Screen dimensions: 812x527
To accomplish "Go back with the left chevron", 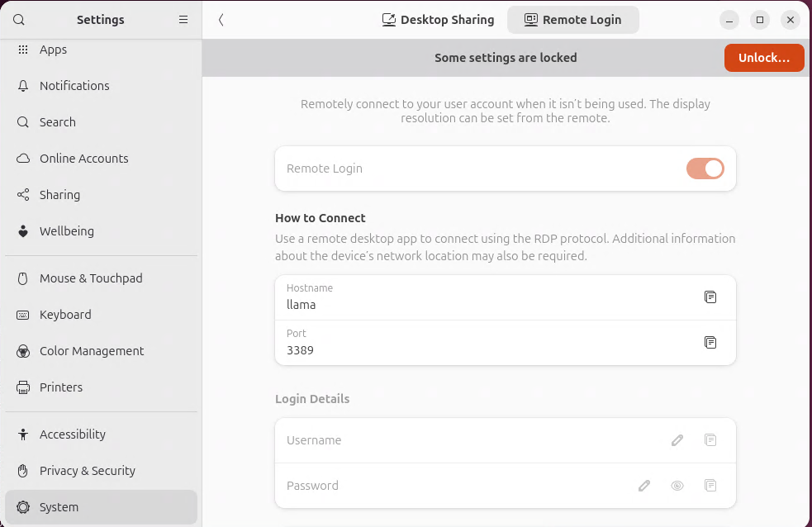I will coord(221,20).
